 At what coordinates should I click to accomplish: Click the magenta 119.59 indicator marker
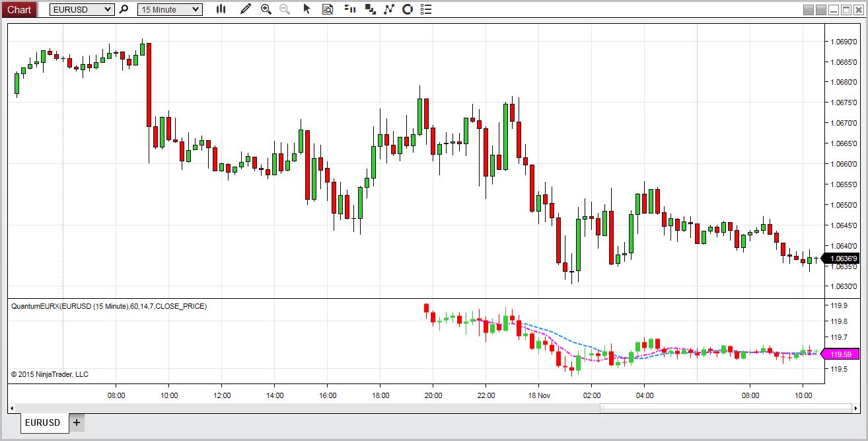(840, 354)
